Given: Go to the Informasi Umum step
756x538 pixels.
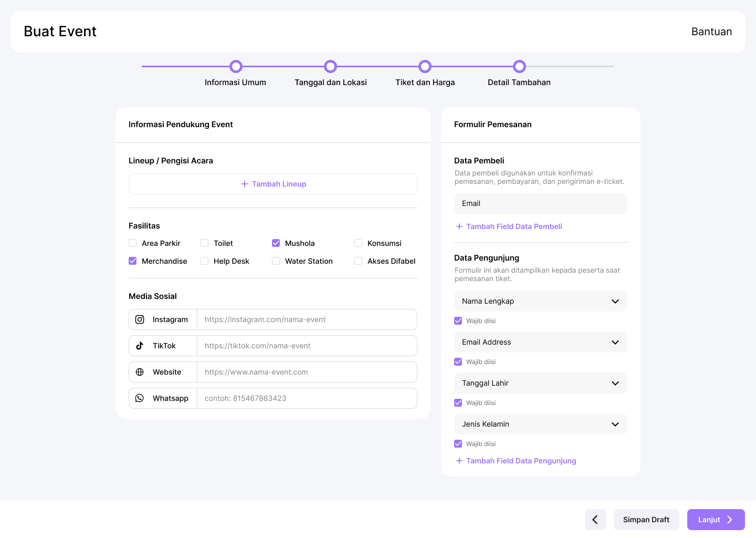Looking at the screenshot, I should 235,82.
